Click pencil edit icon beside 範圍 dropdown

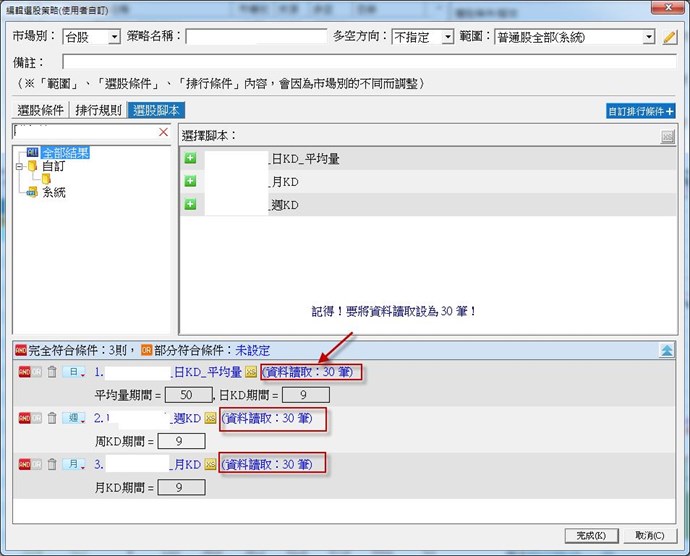(x=670, y=37)
